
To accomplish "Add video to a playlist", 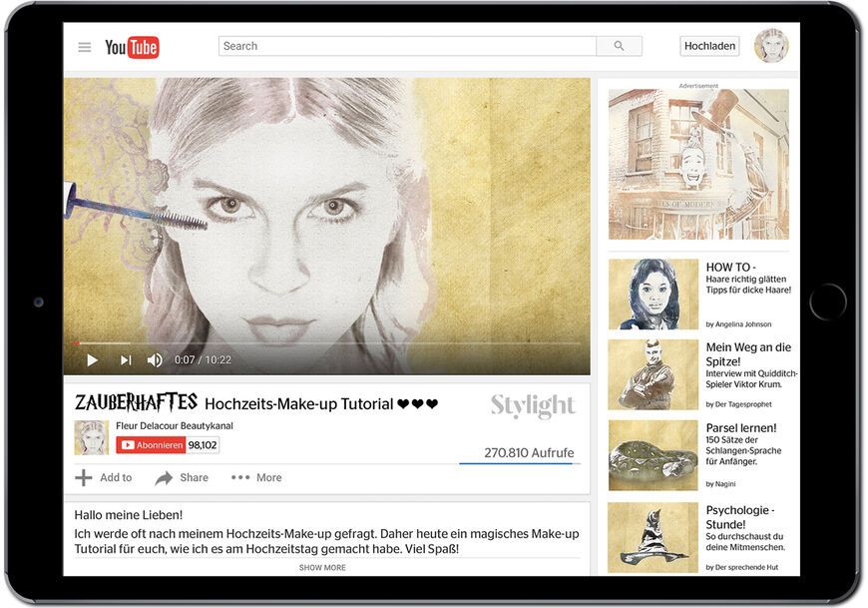I will 104,478.
